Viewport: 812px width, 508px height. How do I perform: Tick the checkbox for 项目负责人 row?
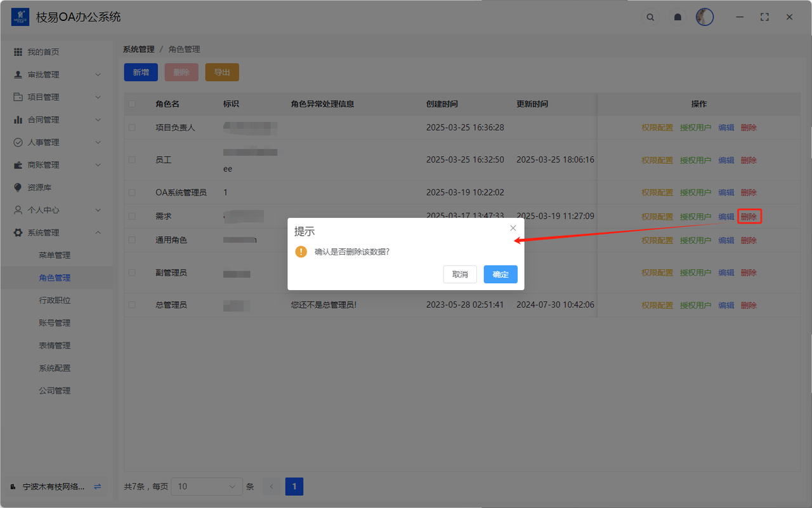click(132, 128)
